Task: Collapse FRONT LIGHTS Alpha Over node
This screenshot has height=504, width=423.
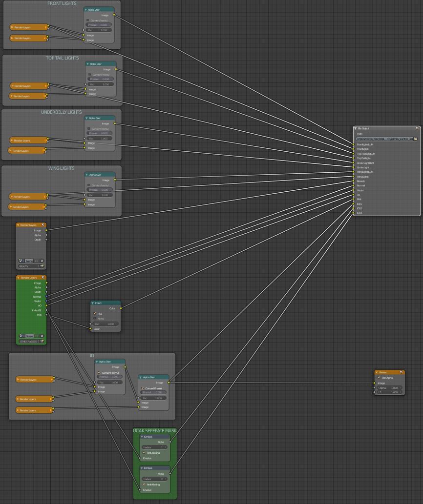Action: tap(85, 10)
